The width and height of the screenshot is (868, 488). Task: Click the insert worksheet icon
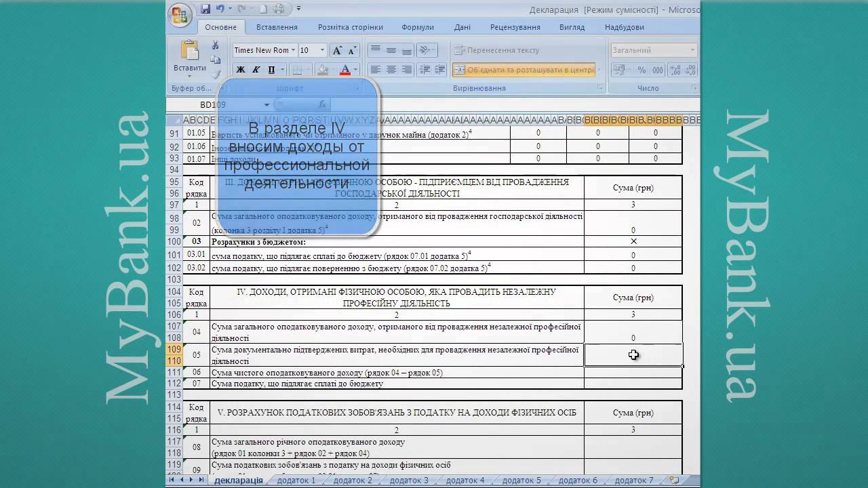674,480
